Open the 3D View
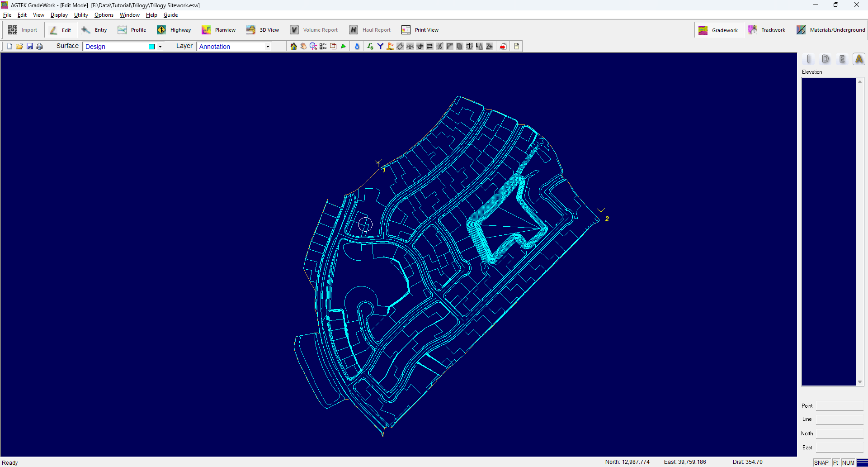Viewport: 868px width, 467px height. [x=263, y=30]
